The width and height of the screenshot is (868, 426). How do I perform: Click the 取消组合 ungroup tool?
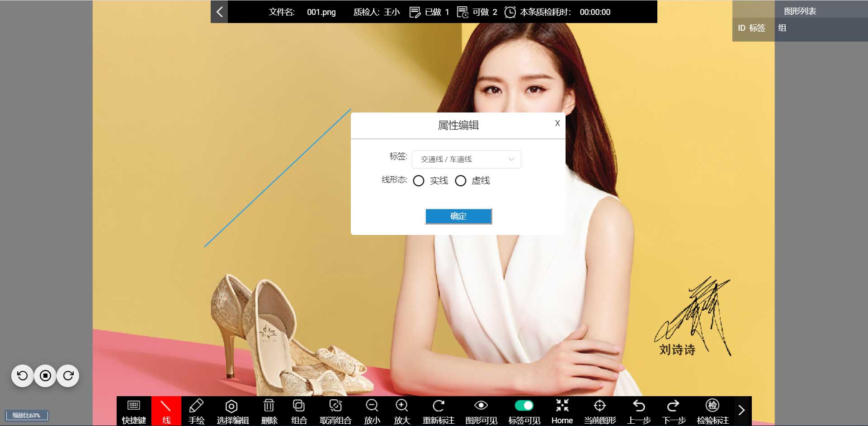[335, 411]
